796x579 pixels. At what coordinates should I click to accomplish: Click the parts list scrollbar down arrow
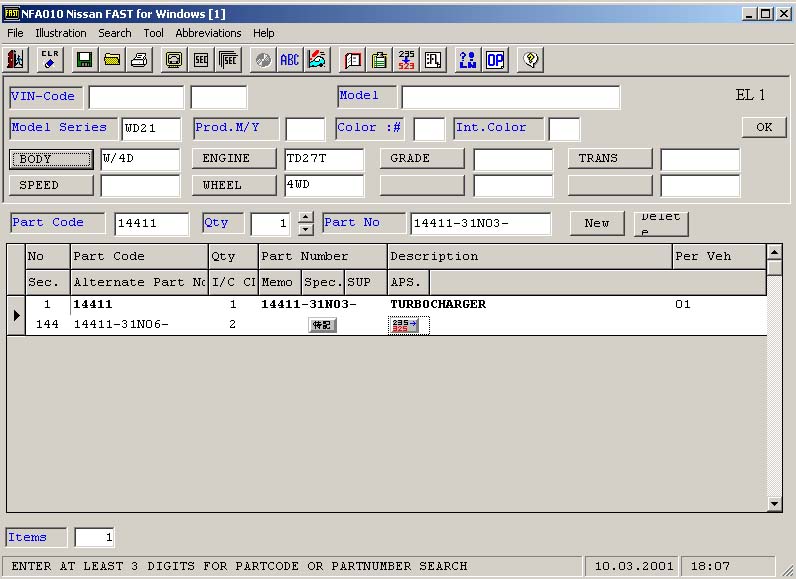(774, 503)
